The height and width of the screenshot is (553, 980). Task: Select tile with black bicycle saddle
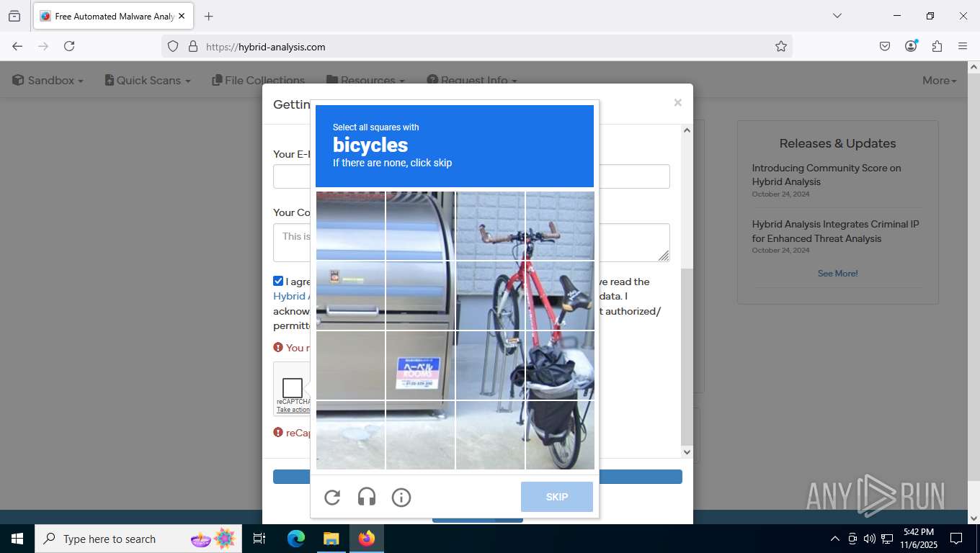560,295
